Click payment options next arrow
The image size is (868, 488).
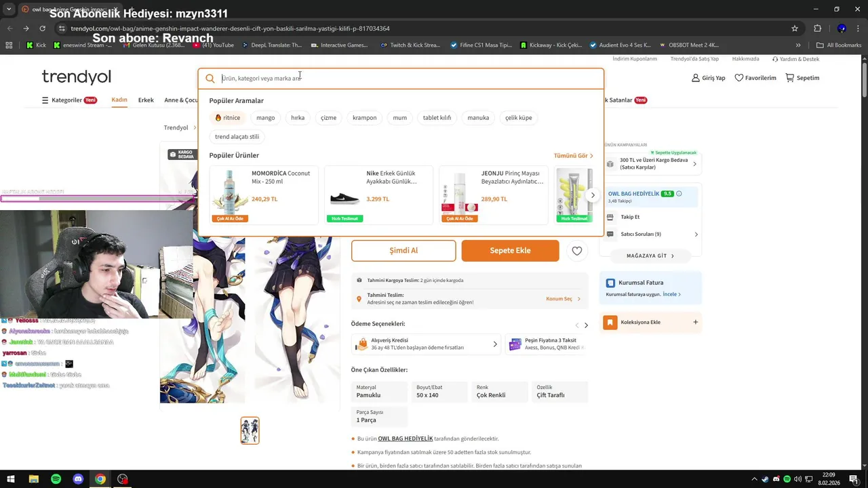[x=586, y=325]
